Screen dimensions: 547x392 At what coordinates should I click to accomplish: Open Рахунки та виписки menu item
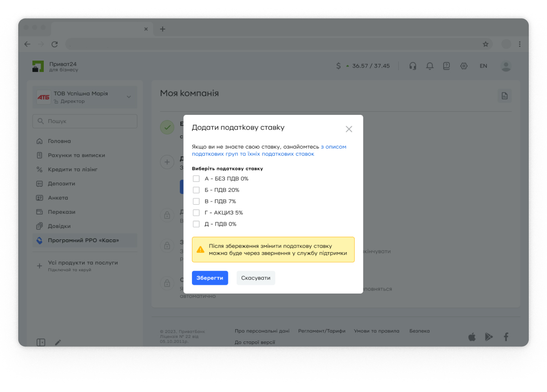76,155
